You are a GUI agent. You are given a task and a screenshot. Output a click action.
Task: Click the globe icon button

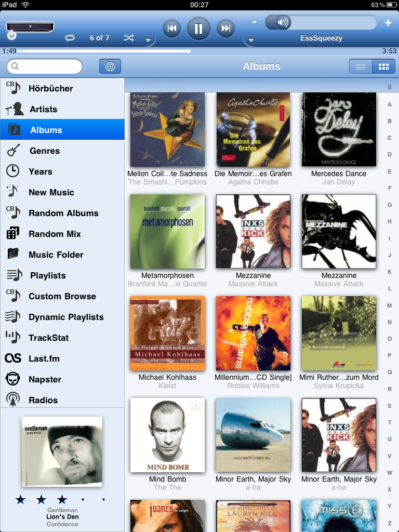[110, 66]
